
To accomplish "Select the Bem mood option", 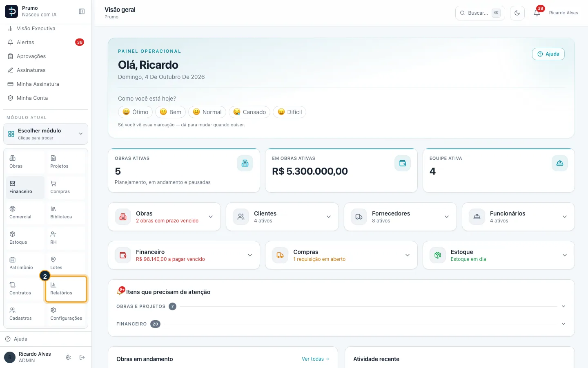I will pos(170,112).
